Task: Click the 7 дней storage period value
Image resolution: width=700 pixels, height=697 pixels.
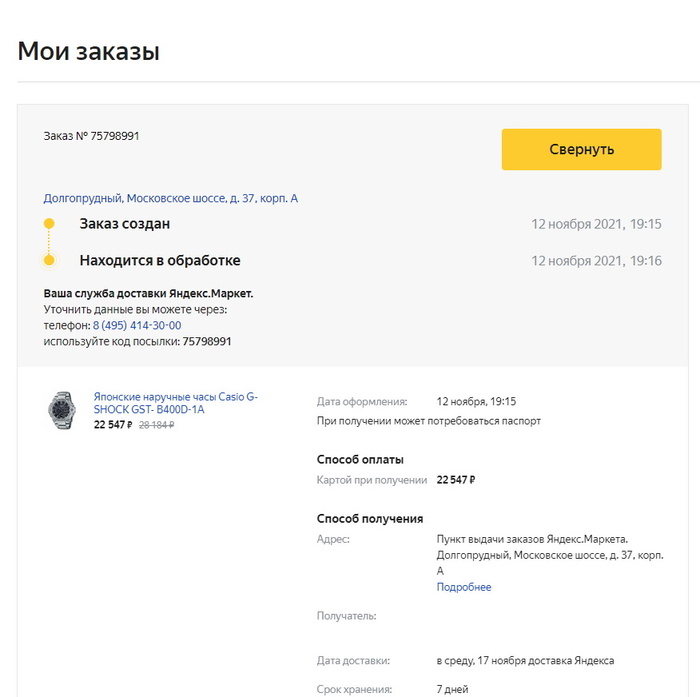Action: [x=452, y=689]
